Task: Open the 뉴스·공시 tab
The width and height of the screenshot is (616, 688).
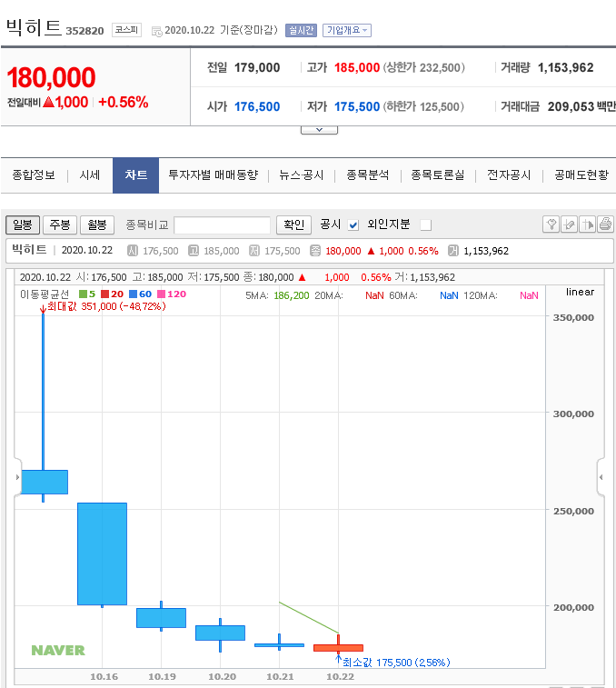Action: 301,174
